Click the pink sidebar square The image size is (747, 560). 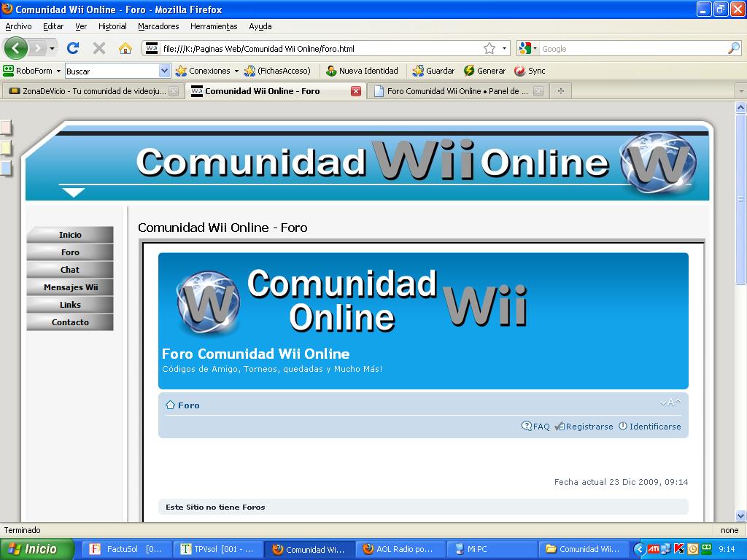[5, 128]
